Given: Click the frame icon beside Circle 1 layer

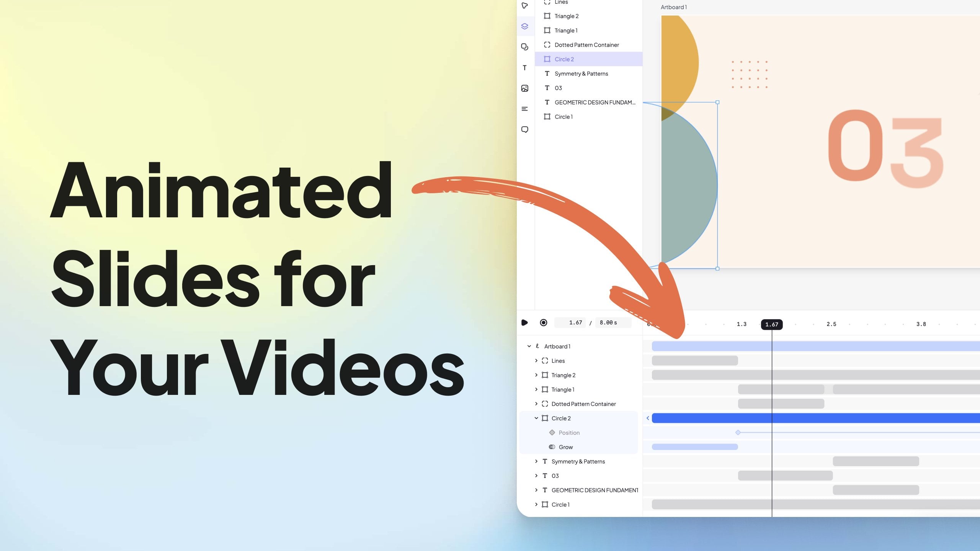Looking at the screenshot, I should [x=547, y=117].
